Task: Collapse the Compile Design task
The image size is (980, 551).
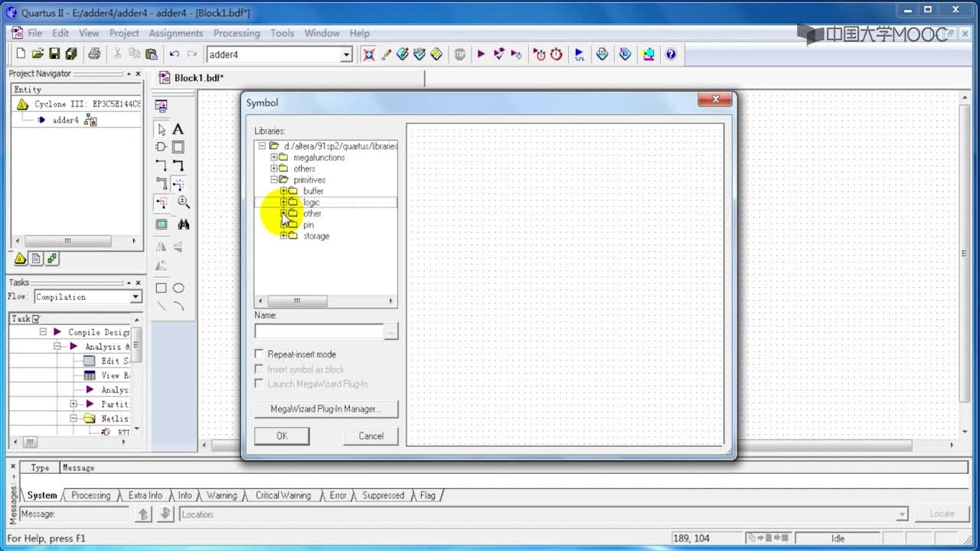Action: [43, 332]
